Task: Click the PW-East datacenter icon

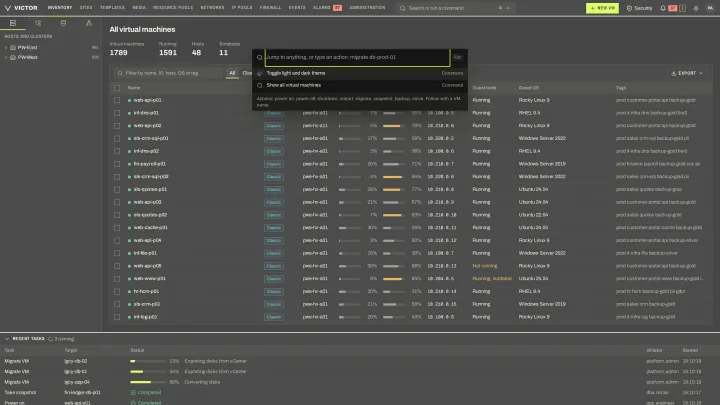Action: [x=13, y=47]
